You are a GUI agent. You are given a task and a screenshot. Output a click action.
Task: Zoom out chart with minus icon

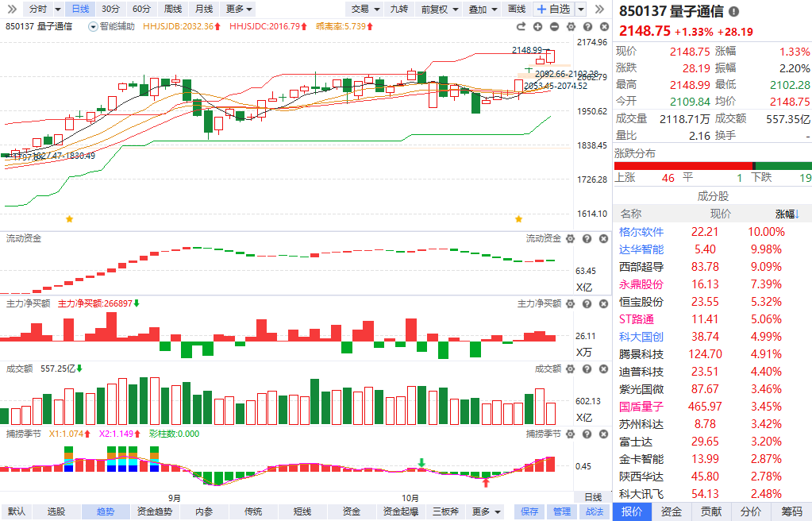click(554, 26)
